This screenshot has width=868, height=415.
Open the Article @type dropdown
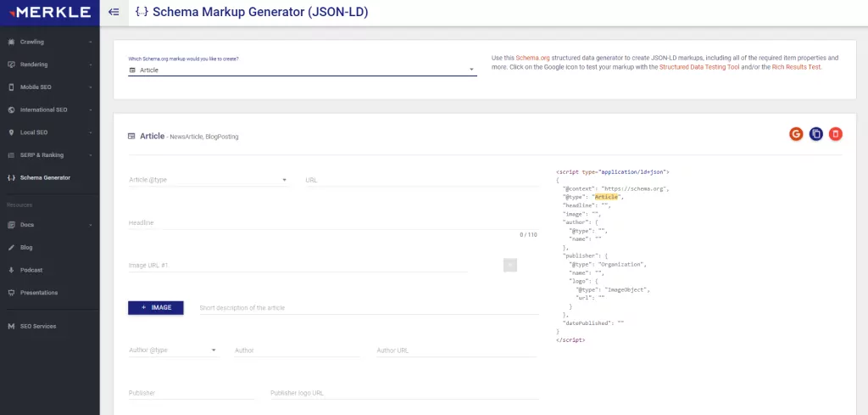point(208,180)
